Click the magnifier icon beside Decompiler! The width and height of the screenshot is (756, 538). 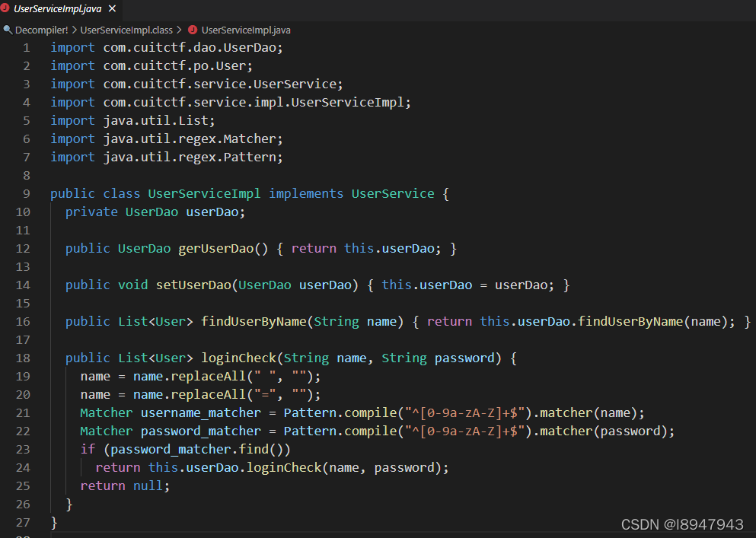pos(7,30)
